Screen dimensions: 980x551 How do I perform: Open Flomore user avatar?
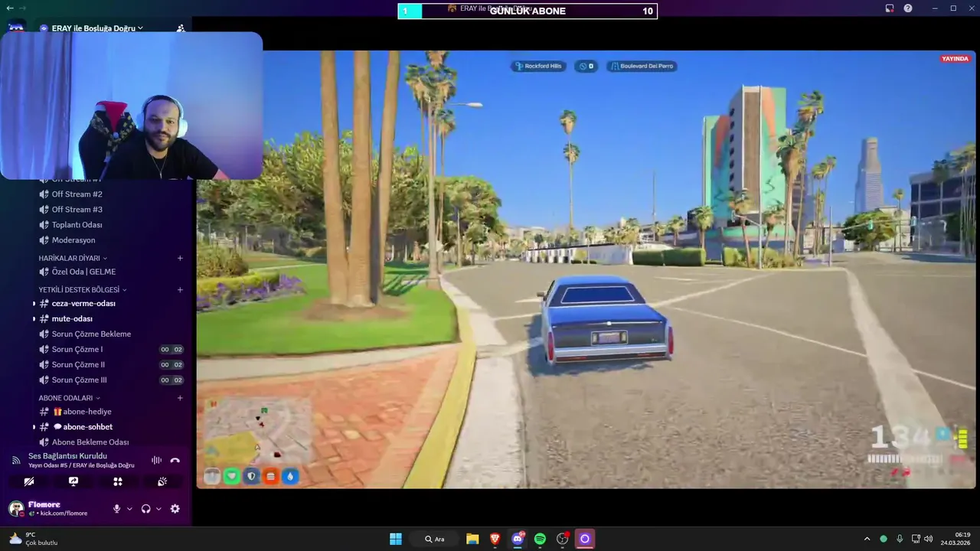tap(16, 508)
